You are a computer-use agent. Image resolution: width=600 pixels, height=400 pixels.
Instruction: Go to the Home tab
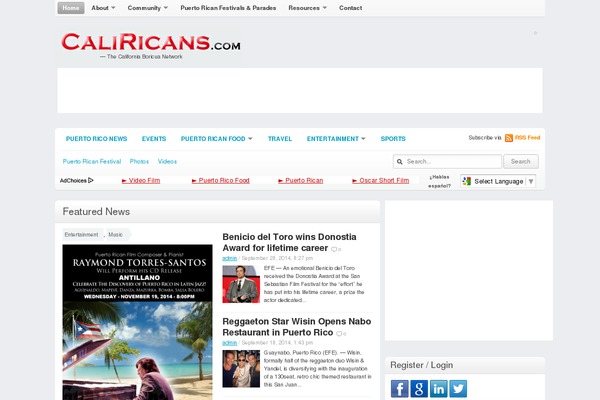point(71,8)
